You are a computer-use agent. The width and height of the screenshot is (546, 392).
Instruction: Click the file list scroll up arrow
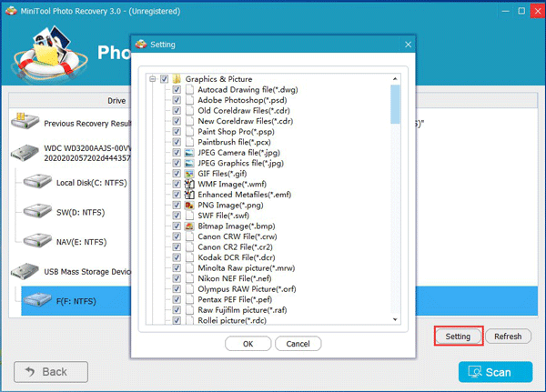[x=395, y=79]
